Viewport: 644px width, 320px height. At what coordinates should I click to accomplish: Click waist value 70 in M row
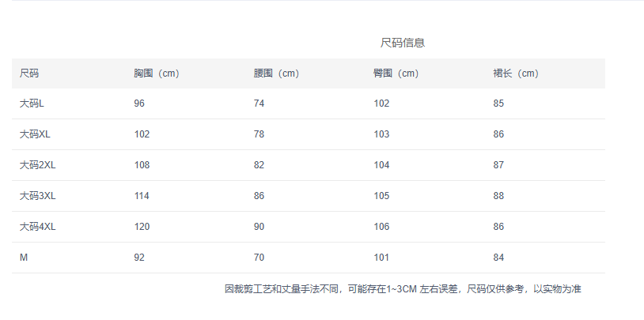pyautogui.click(x=259, y=258)
